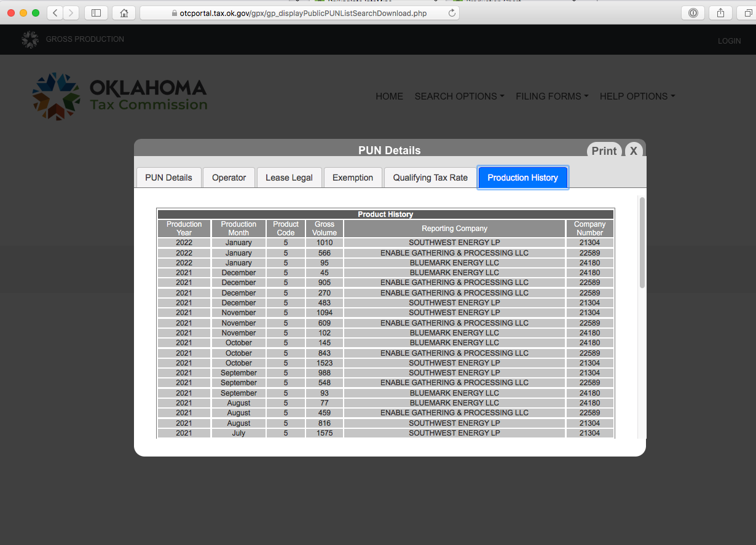Click gross volume 988 cell
Screen dimensions: 756x545
pos(325,373)
